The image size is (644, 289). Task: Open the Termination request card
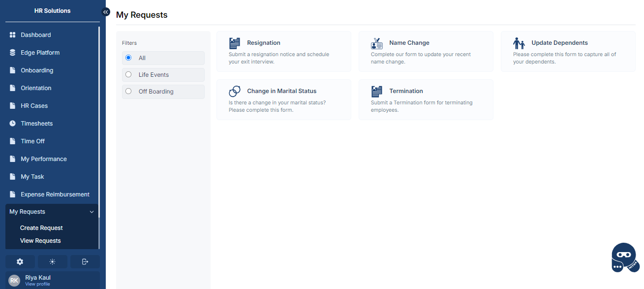click(x=426, y=99)
